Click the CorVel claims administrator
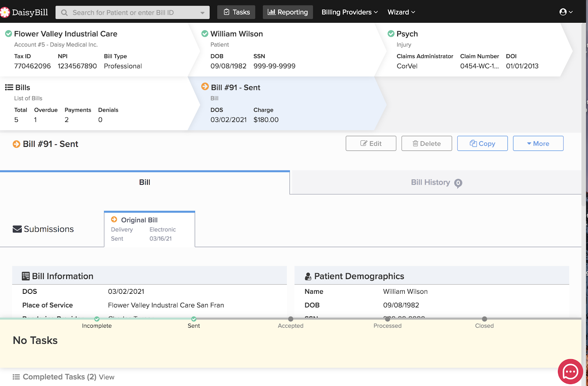 pyautogui.click(x=407, y=66)
